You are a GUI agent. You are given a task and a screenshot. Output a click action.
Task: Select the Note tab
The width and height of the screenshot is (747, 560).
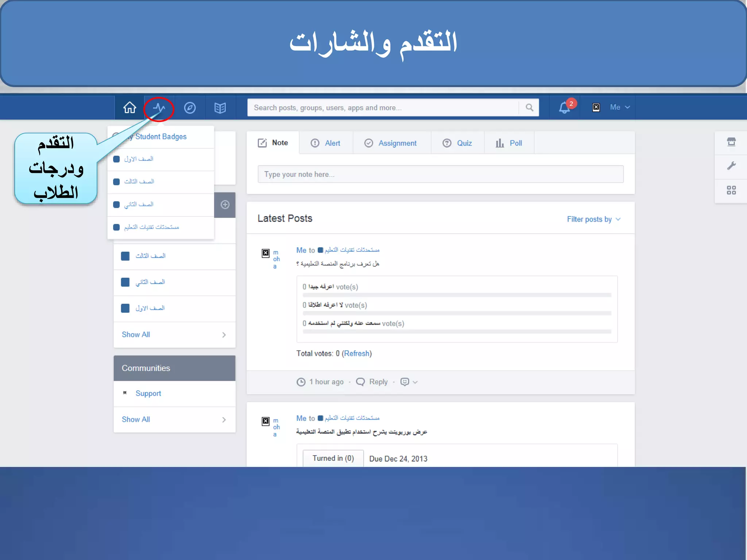point(273,143)
